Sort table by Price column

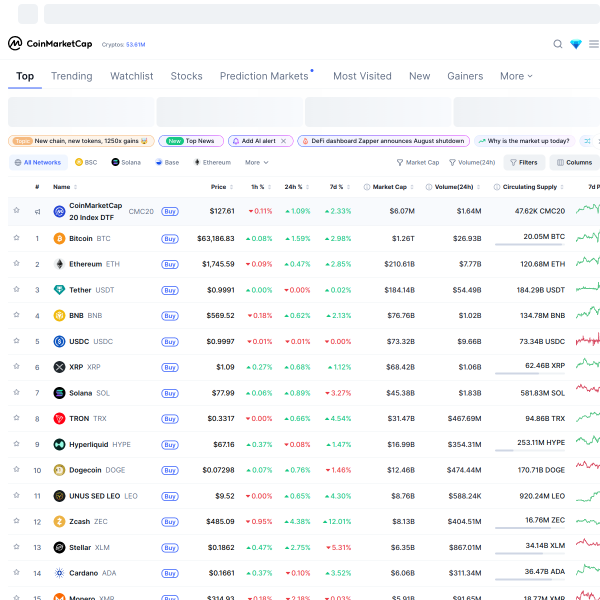tap(222, 187)
